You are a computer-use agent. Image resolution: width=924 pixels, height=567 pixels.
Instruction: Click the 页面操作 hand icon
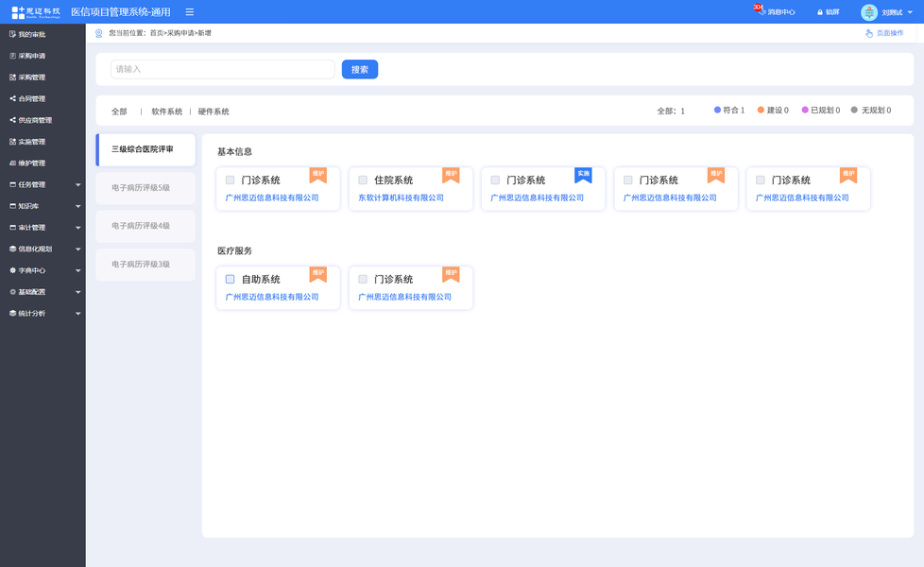[869, 33]
